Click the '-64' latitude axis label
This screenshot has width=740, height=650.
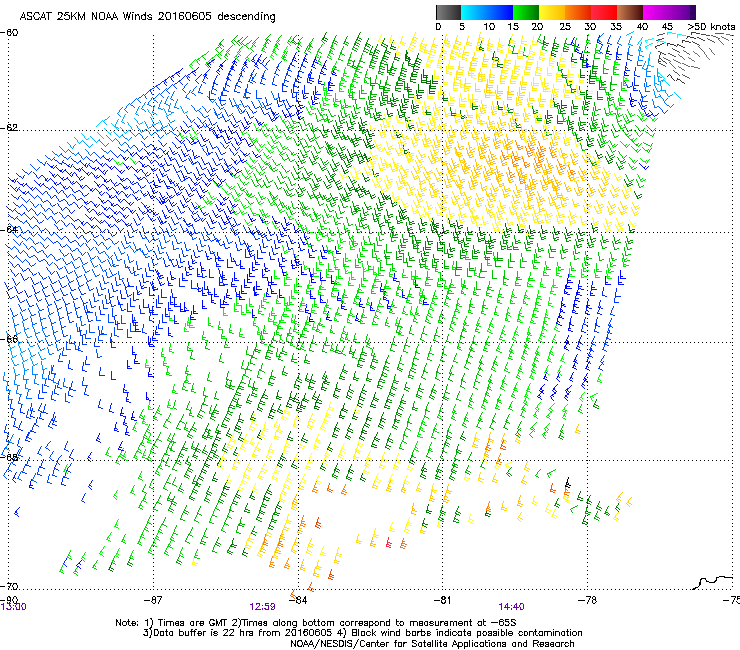(9, 229)
